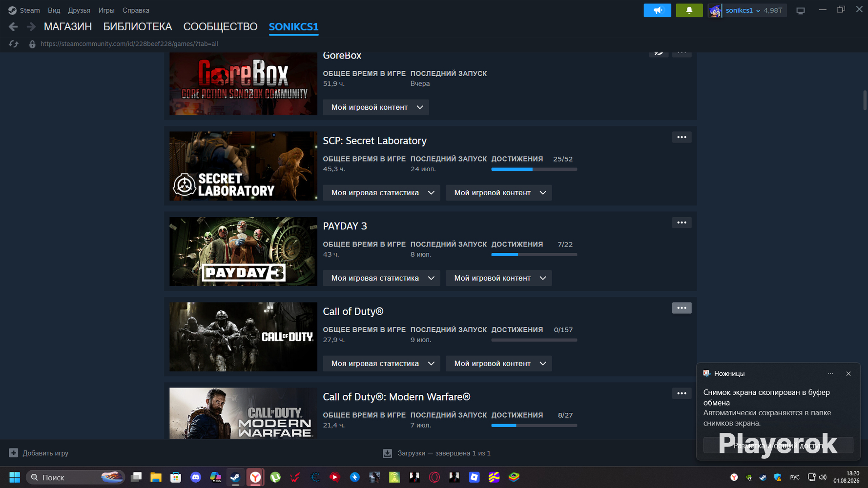This screenshot has width=868, height=488.
Task: Reload the page with the refresh icon
Action: tap(14, 44)
